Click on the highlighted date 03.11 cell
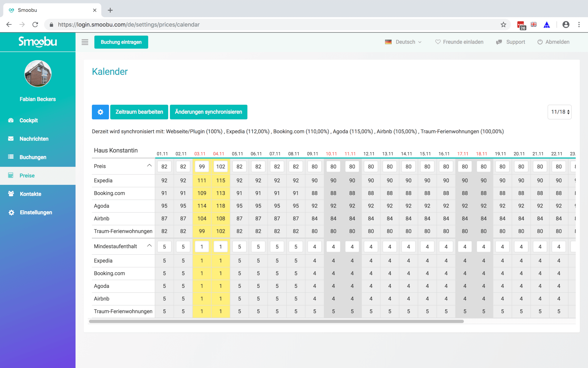The width and height of the screenshot is (588, 368). [x=200, y=154]
